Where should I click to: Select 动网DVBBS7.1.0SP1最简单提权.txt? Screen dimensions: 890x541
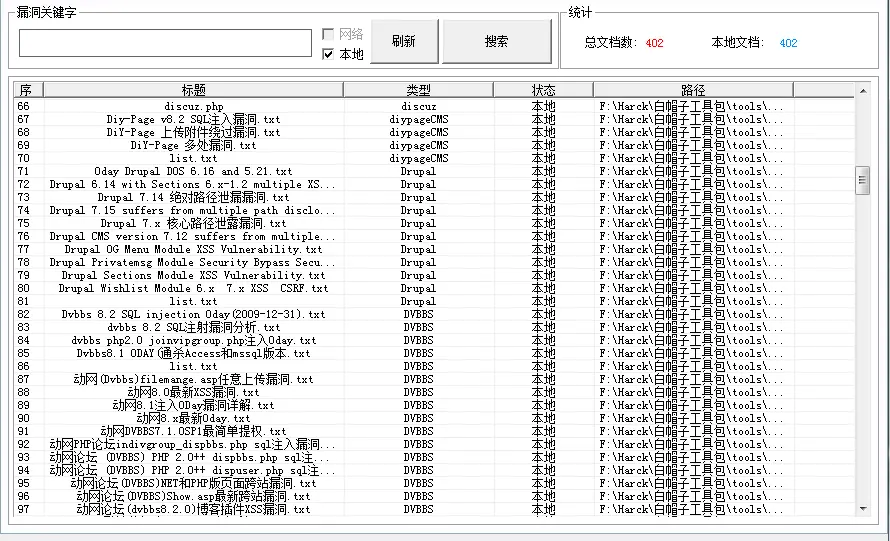194,433
